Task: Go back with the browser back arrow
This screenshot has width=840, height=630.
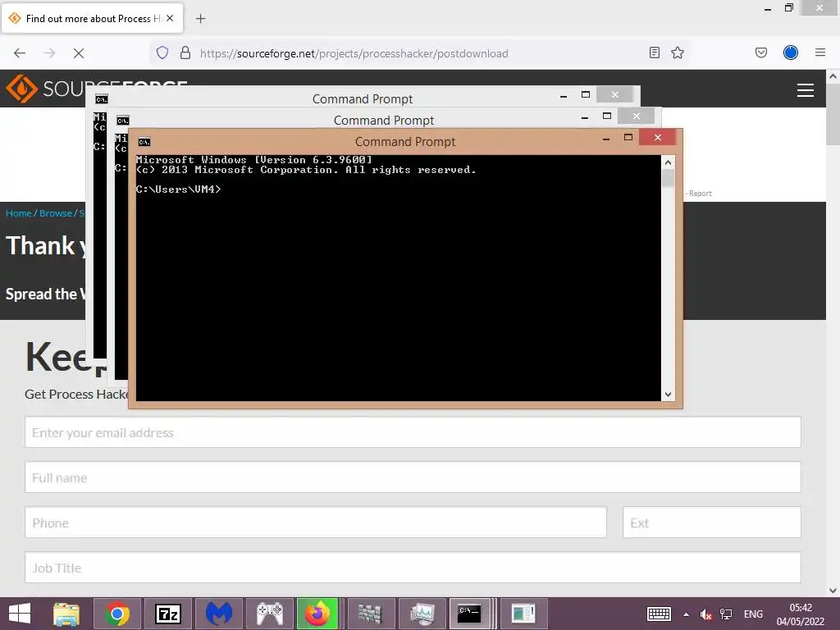Action: 20,53
